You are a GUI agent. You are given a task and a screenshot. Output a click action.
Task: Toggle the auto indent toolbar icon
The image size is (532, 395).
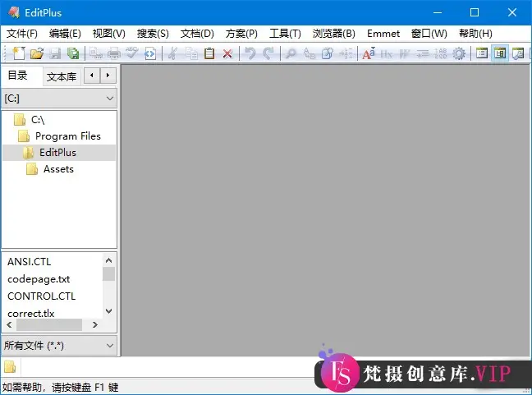pos(423,53)
